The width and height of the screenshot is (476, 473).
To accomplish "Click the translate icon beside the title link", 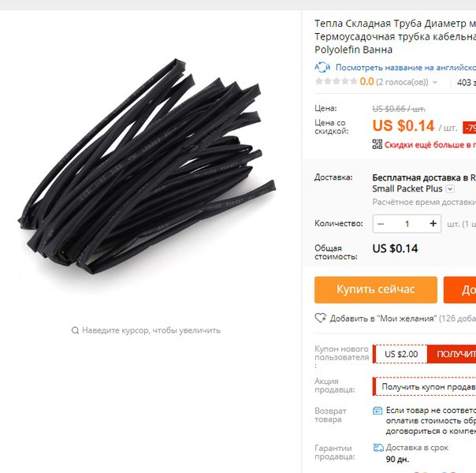I will (x=322, y=67).
